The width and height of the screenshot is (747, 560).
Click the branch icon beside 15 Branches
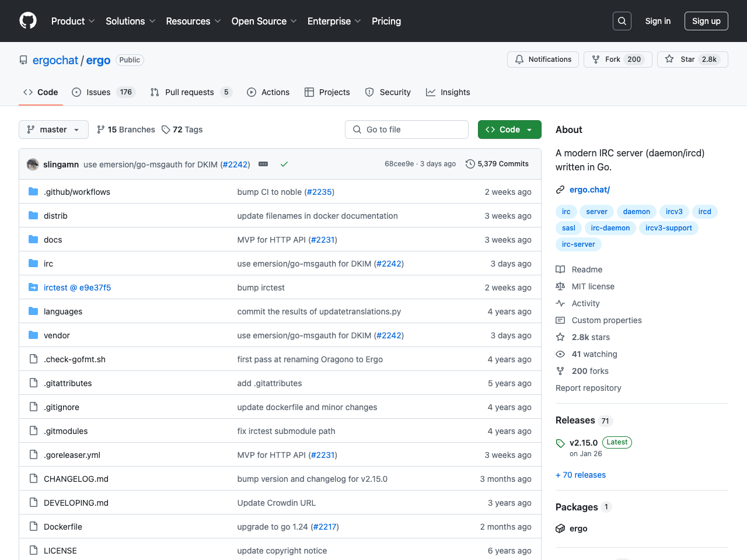pos(101,129)
